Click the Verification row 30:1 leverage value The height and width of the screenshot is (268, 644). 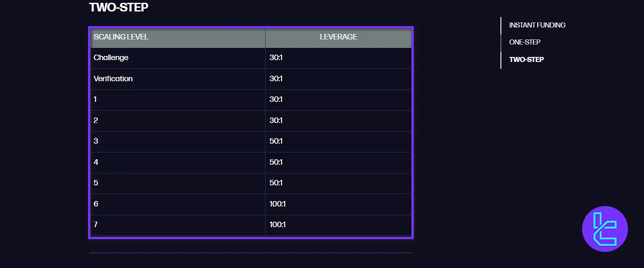point(276,79)
